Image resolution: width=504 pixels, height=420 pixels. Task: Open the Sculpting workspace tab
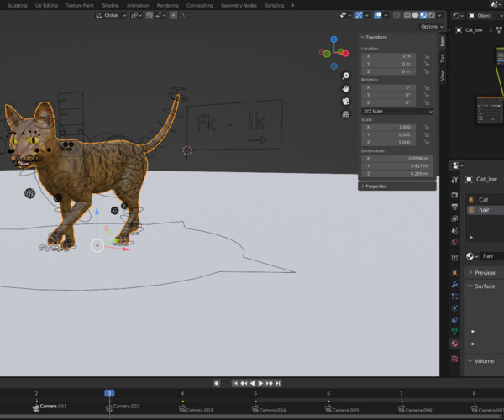click(x=18, y=6)
